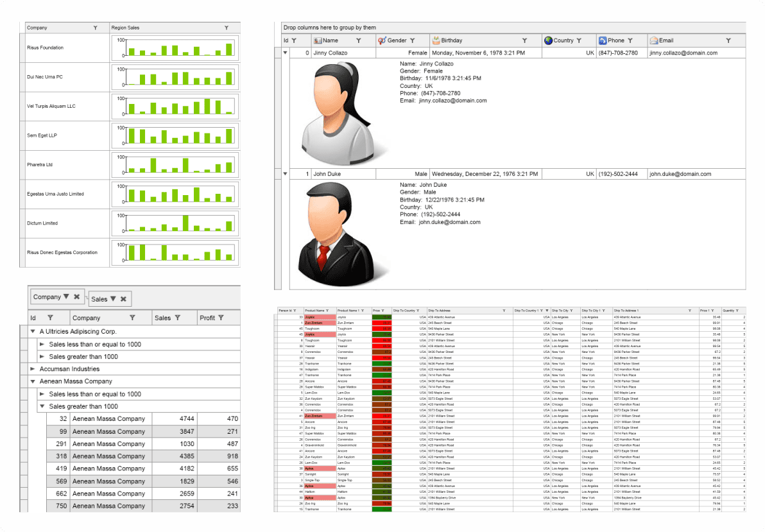Collapse the Aenean Massa Company group
765x532 pixels.
[33, 382]
